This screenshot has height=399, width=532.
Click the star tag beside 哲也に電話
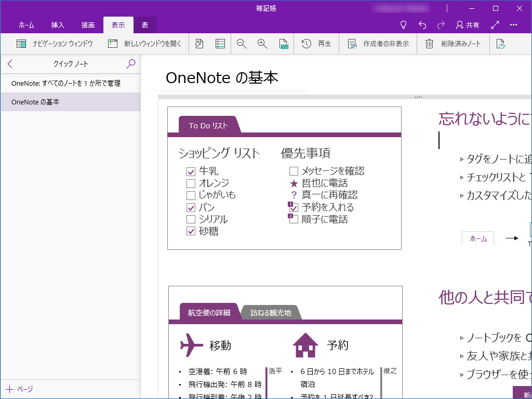pos(294,183)
